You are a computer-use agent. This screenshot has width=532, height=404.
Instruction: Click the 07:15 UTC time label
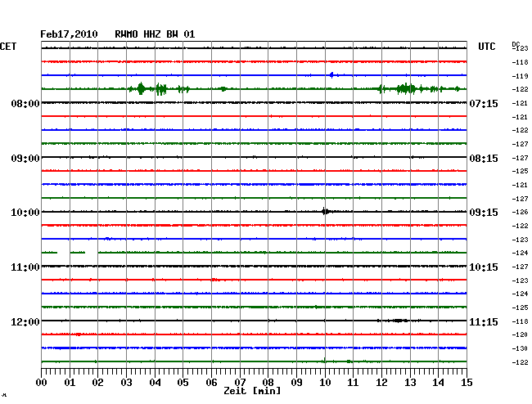tap(484, 104)
